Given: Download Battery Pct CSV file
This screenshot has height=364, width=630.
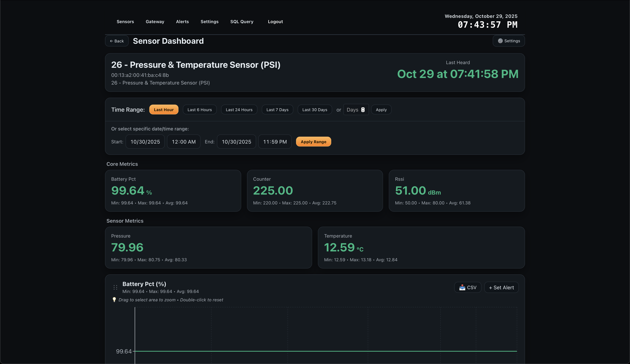Looking at the screenshot, I should (468, 287).
